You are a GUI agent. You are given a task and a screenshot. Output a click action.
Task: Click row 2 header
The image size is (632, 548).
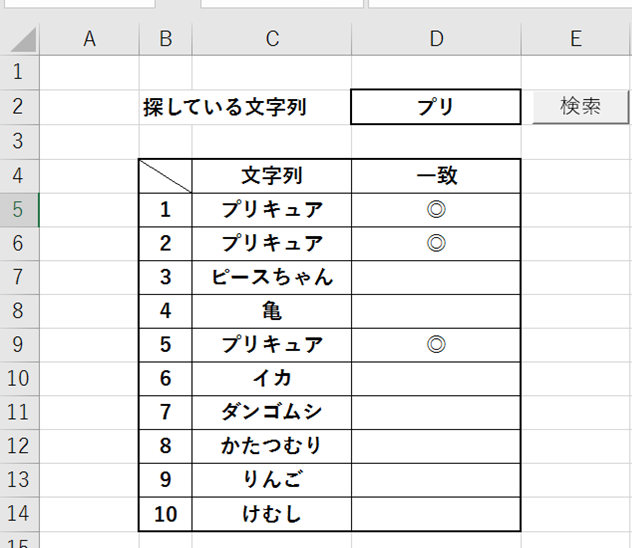[20, 107]
